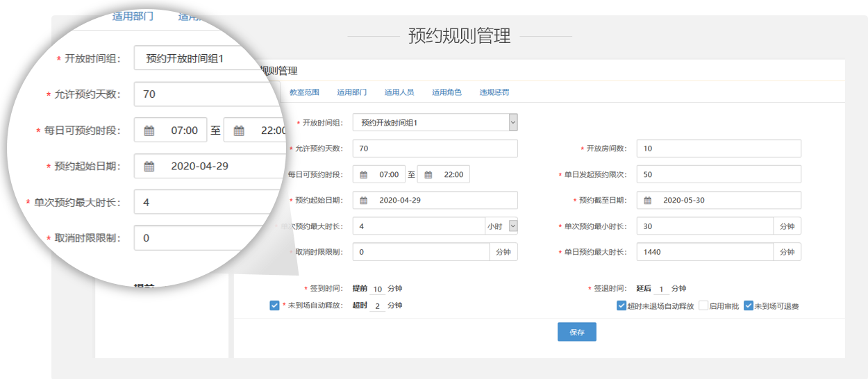Click 单次预约最大时长 input outside the magnifier

click(419, 226)
